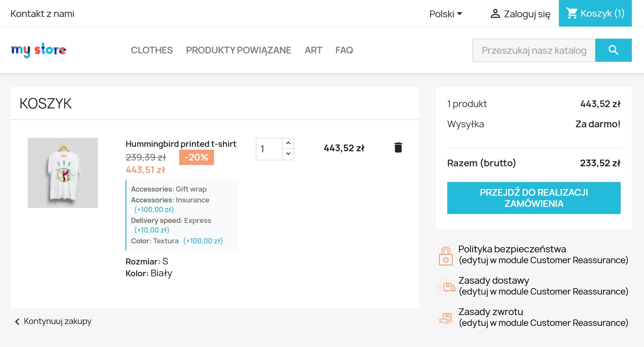Image resolution: width=644 pixels, height=347 pixels.
Task: Increase quantity with the up arrow
Action: tap(288, 143)
